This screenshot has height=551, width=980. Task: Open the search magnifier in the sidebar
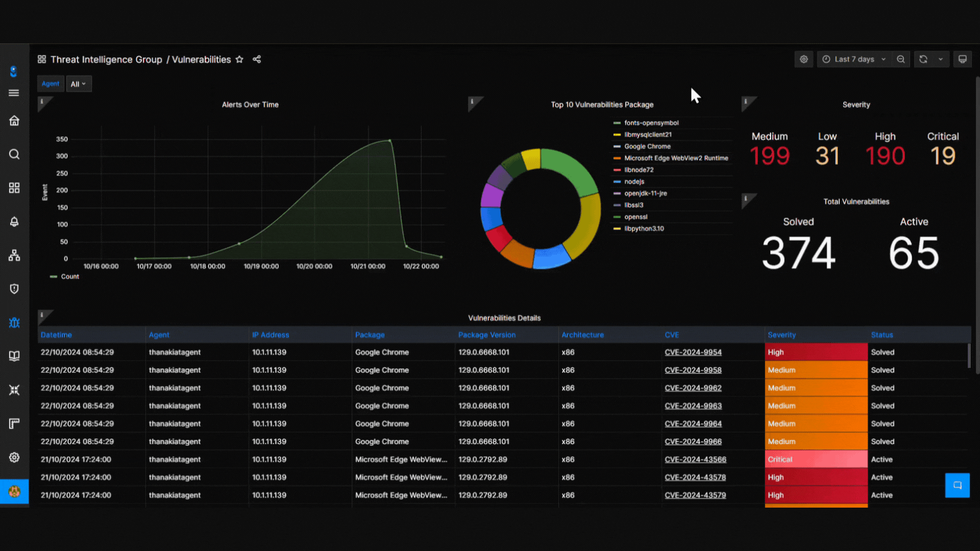(14, 154)
